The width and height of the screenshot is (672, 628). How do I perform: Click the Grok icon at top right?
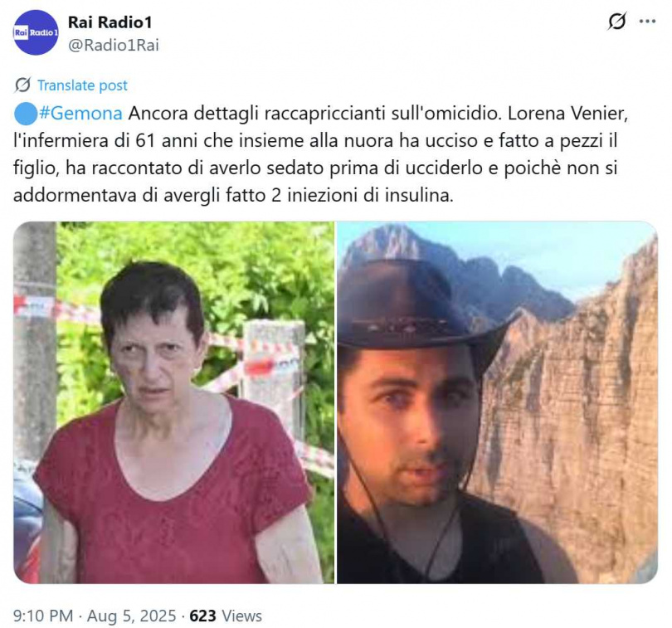616,21
